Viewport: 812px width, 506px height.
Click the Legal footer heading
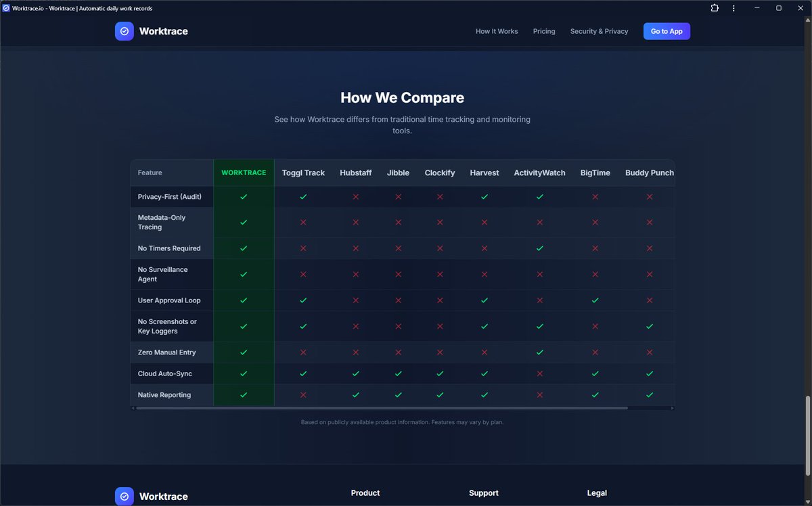click(597, 493)
